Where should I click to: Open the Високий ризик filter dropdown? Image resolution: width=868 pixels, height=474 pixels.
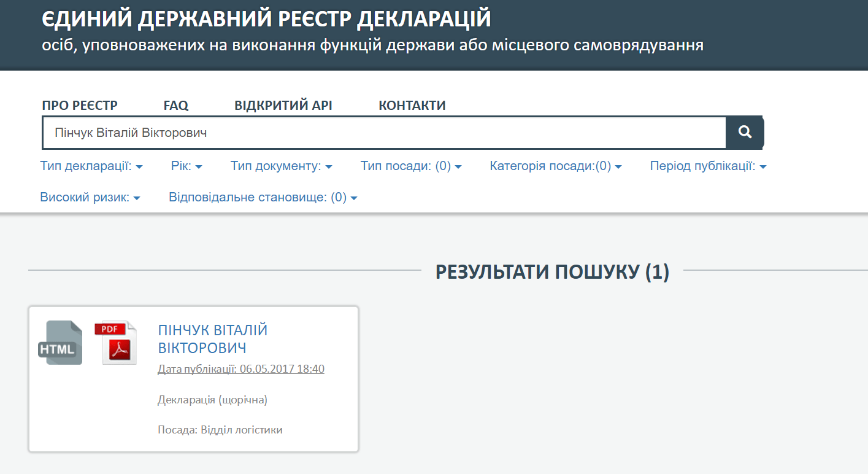coord(90,198)
